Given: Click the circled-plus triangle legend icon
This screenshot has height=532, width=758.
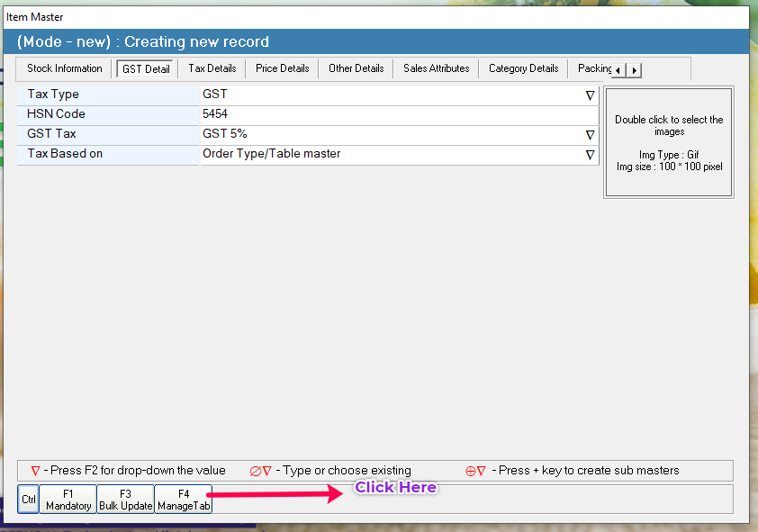Looking at the screenshot, I should 475,471.
